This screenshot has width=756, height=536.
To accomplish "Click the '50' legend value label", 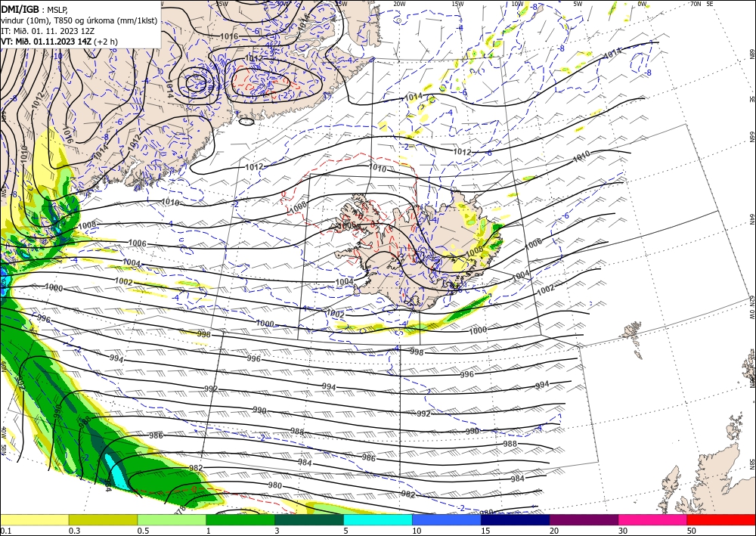I will point(692,531).
